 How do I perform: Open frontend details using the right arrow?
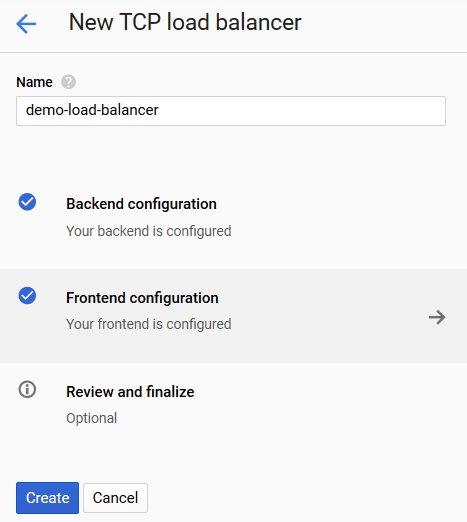point(437,317)
